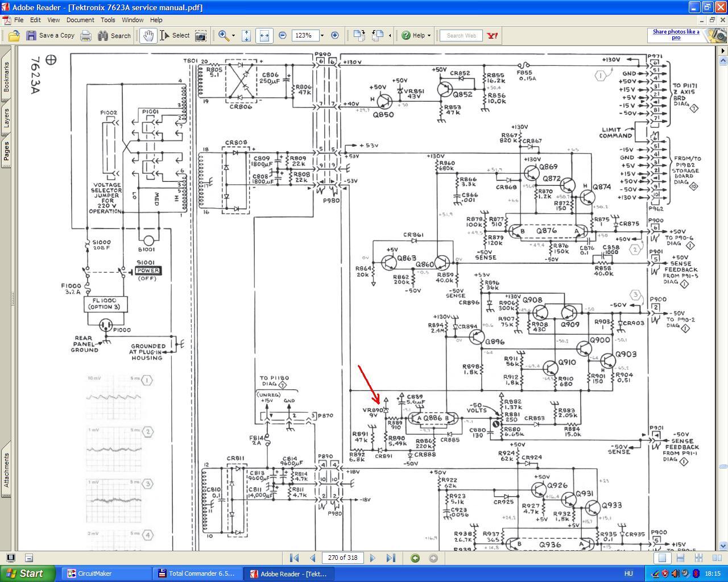The width and height of the screenshot is (728, 582).
Task: Switch to Continuous page layout
Action: [x=680, y=558]
